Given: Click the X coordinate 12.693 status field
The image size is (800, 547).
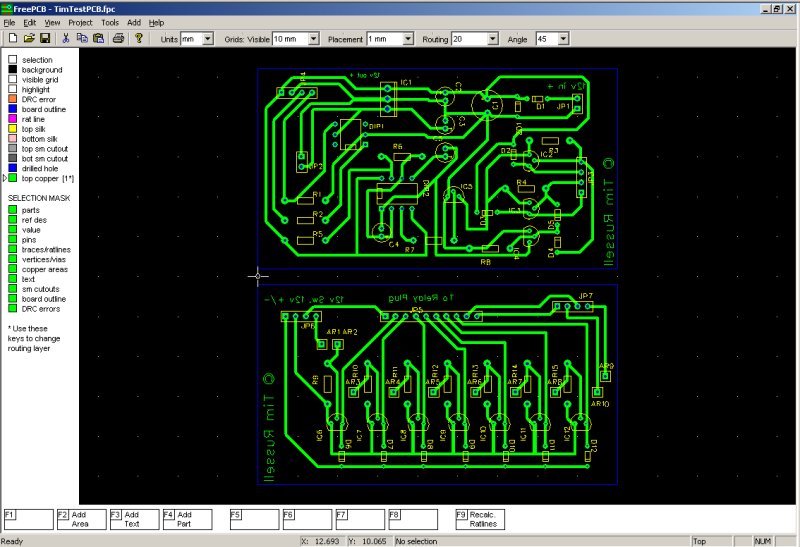Looking at the screenshot, I should 321,541.
